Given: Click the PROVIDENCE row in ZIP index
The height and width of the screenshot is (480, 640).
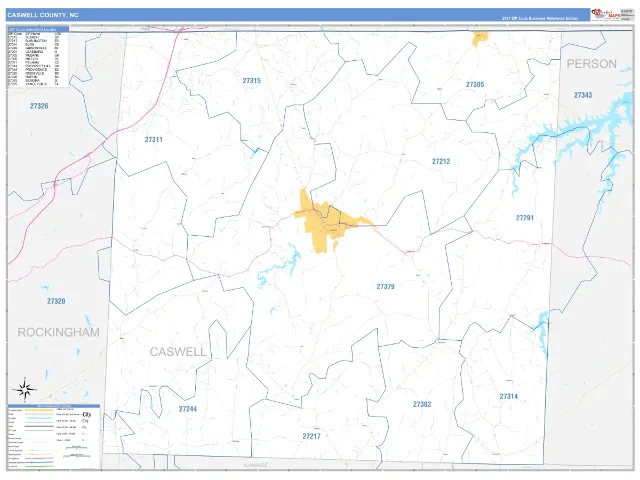Looking at the screenshot, I should [33, 69].
